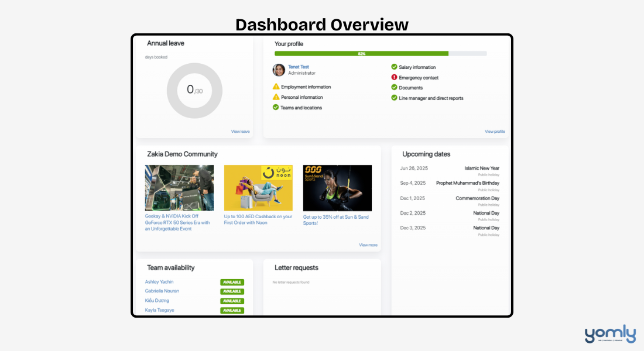This screenshot has width=644, height=351.
Task: Click No letter requests found message
Action: tap(291, 283)
